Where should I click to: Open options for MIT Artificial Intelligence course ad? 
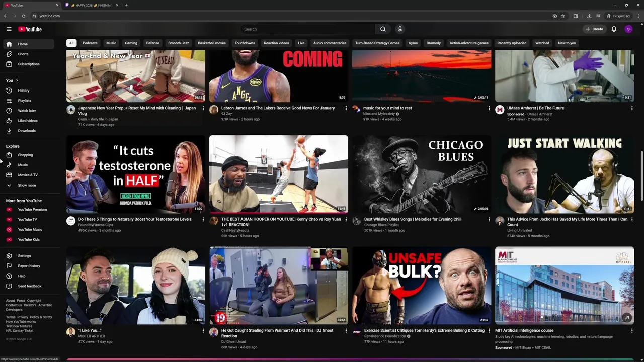(x=632, y=331)
